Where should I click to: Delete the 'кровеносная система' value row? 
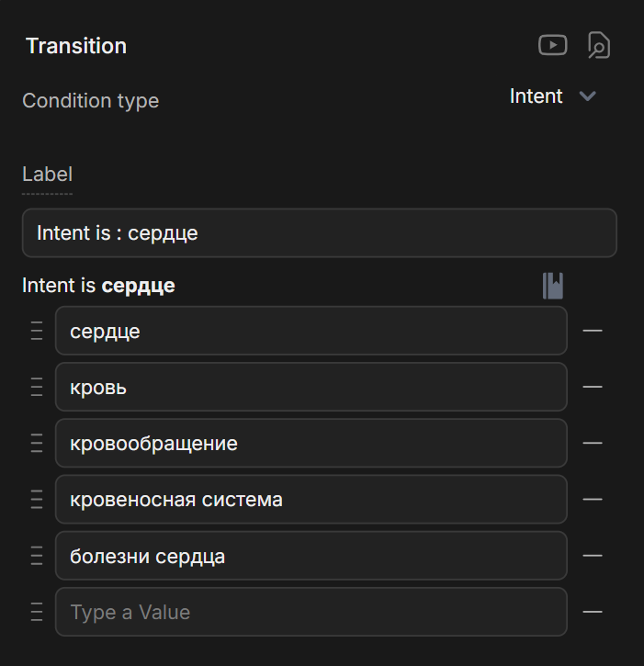[593, 499]
